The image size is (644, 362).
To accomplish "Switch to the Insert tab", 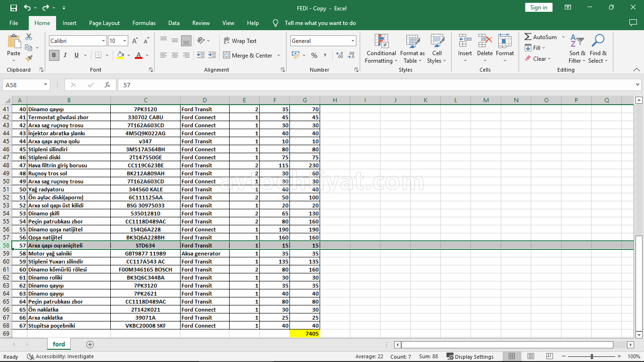I will click(x=69, y=23).
